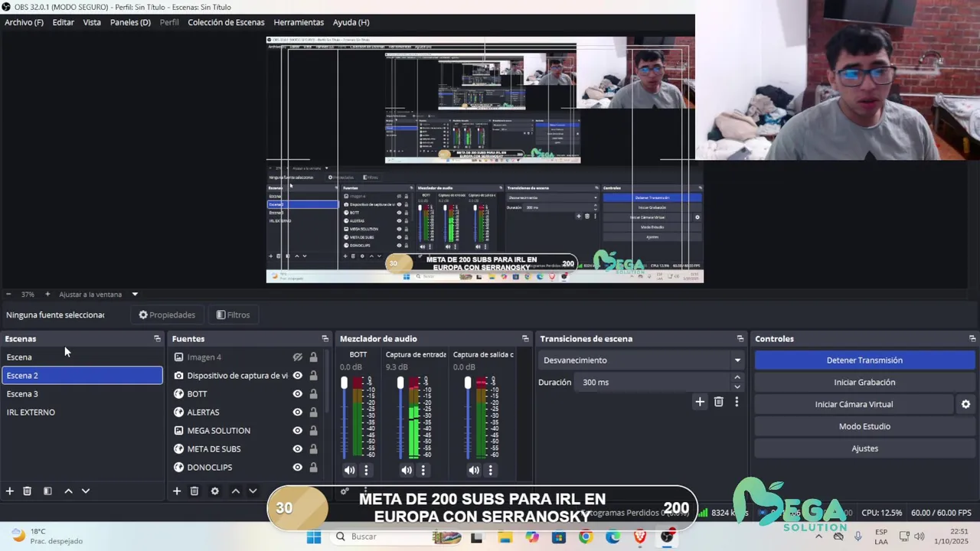Pop out the Controles dock panel

click(x=972, y=338)
